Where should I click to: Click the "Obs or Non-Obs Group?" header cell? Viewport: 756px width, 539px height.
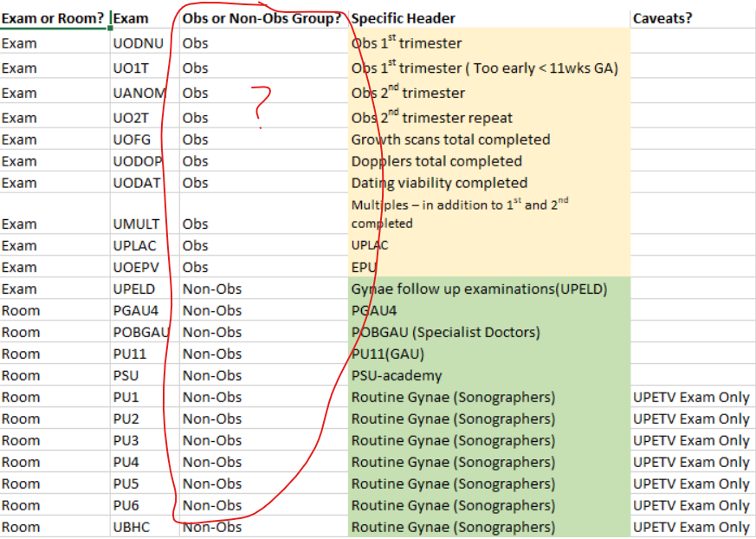(264, 18)
